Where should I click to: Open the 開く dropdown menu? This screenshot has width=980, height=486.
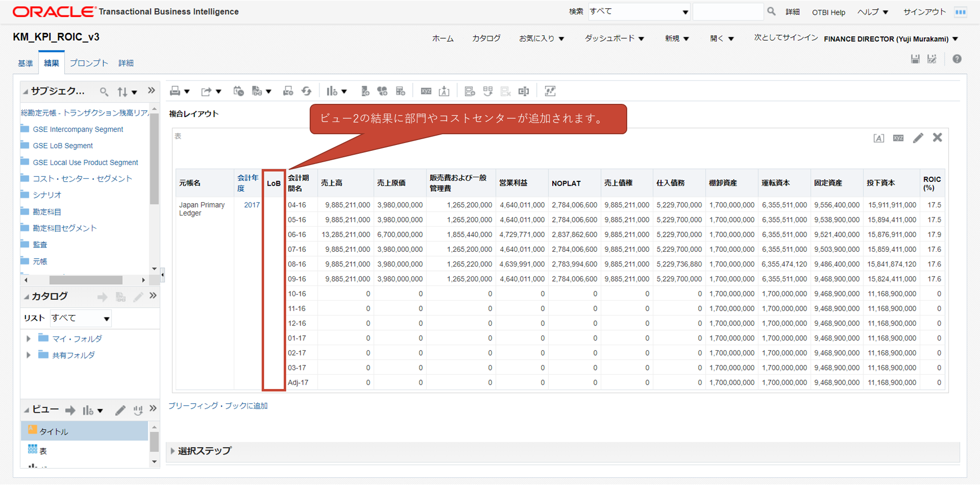[x=722, y=38]
